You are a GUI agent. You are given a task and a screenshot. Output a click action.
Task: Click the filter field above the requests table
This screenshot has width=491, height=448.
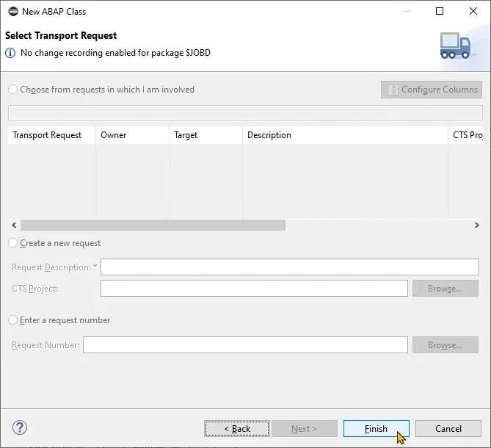245,113
